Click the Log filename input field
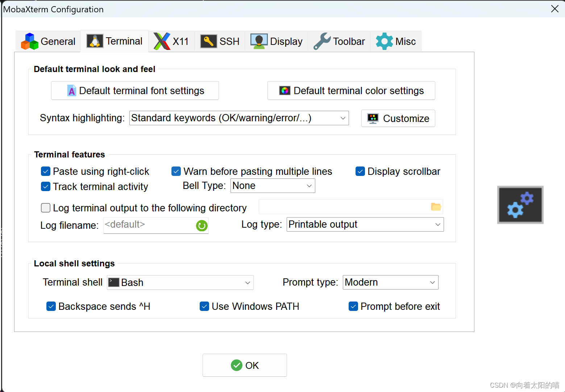 pyautogui.click(x=156, y=225)
